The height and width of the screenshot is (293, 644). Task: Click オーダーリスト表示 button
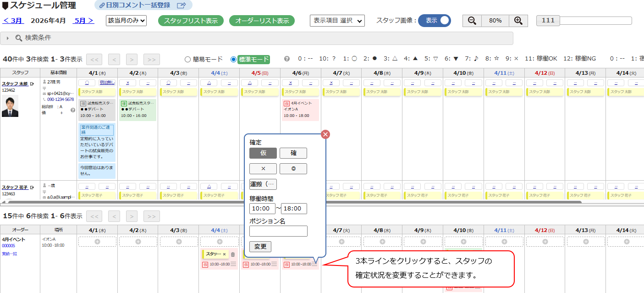[x=262, y=21]
